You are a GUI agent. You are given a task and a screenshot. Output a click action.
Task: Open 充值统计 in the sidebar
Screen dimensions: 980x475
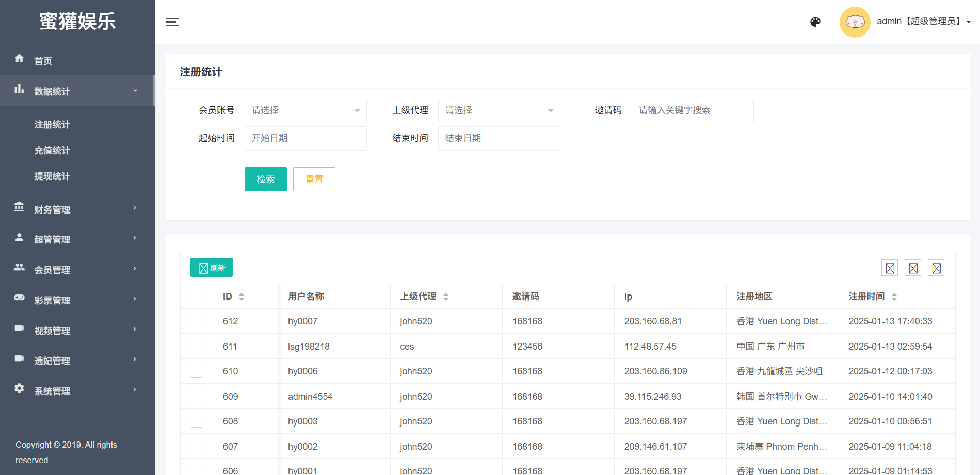coord(52,151)
